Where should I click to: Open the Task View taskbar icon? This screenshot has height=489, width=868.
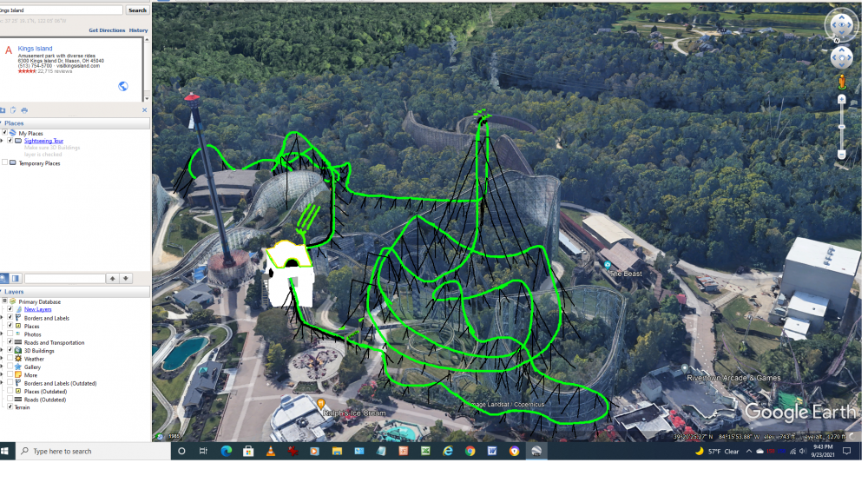(203, 451)
